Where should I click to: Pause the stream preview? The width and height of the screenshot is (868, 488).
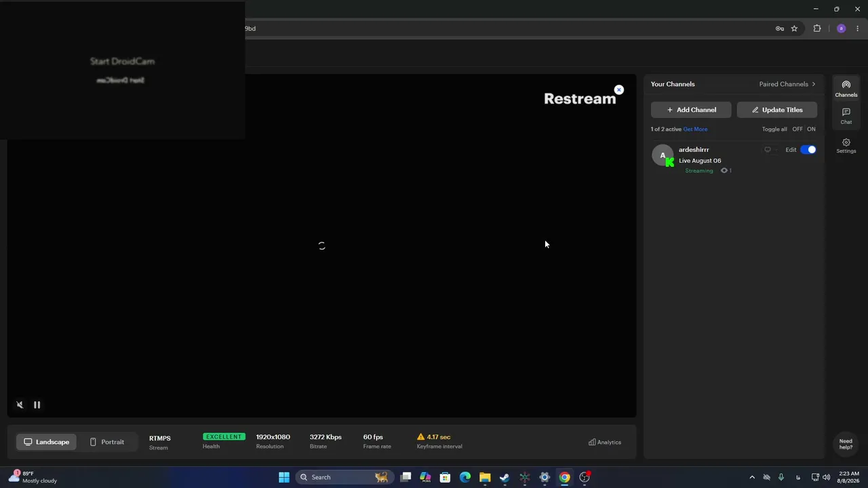click(x=37, y=405)
